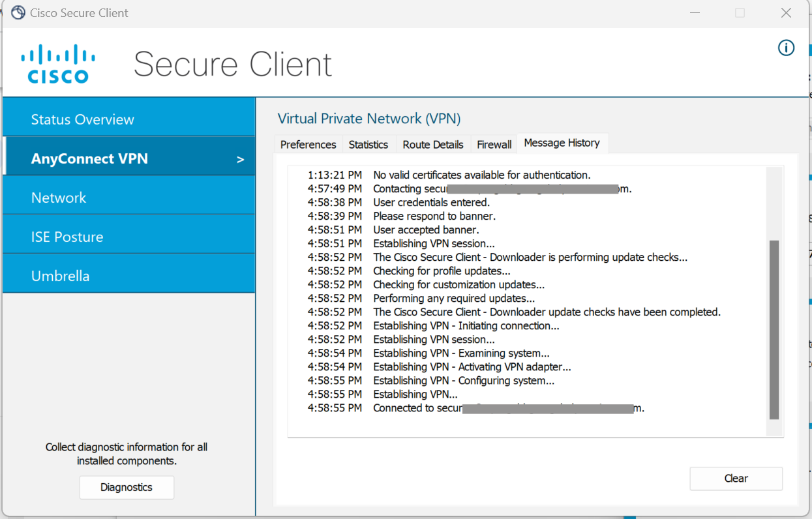Open the Statistics tab
Image resolution: width=812 pixels, height=519 pixels.
tap(368, 145)
